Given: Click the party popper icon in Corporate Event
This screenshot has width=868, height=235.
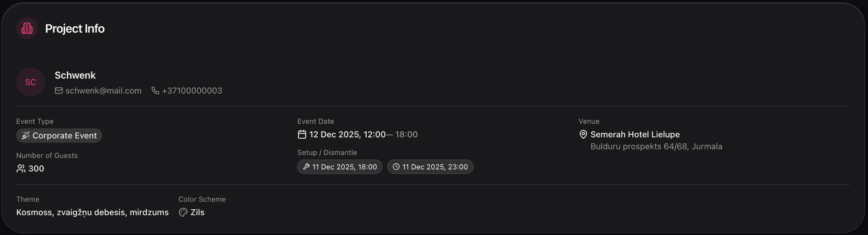Looking at the screenshot, I should click(x=26, y=136).
